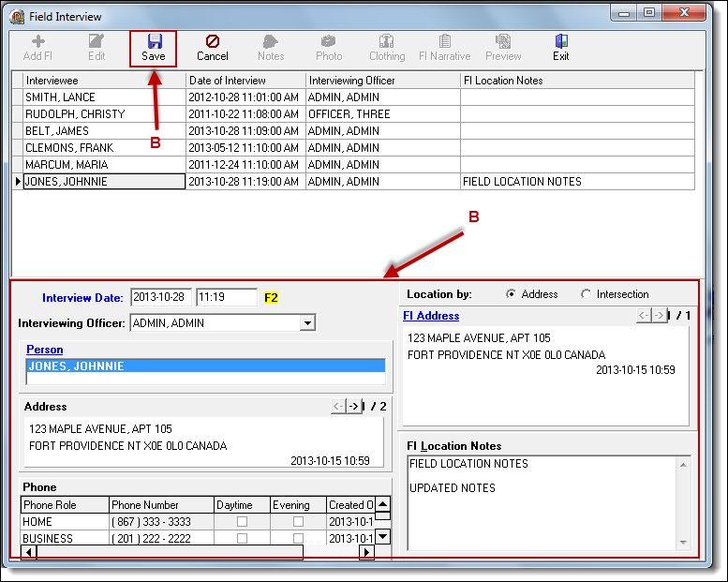Select the Intersection radio button
Image resolution: width=728 pixels, height=582 pixels.
[x=587, y=294]
